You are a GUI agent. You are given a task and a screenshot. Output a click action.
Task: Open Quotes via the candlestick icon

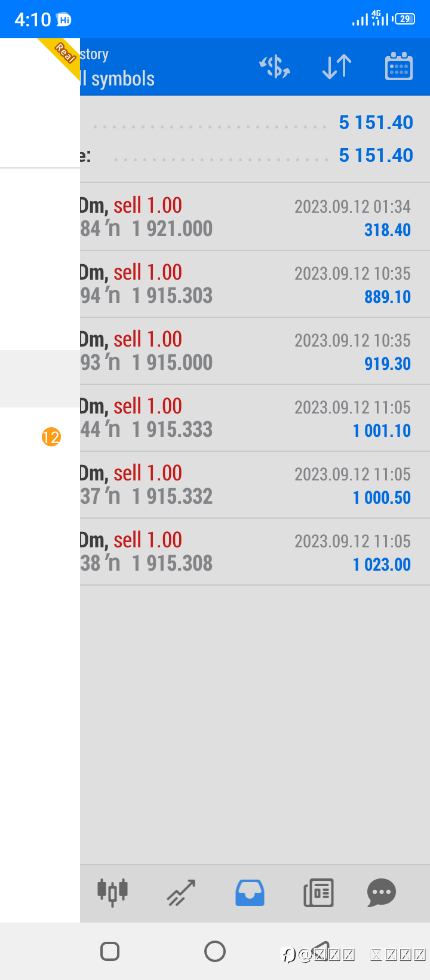coord(112,893)
